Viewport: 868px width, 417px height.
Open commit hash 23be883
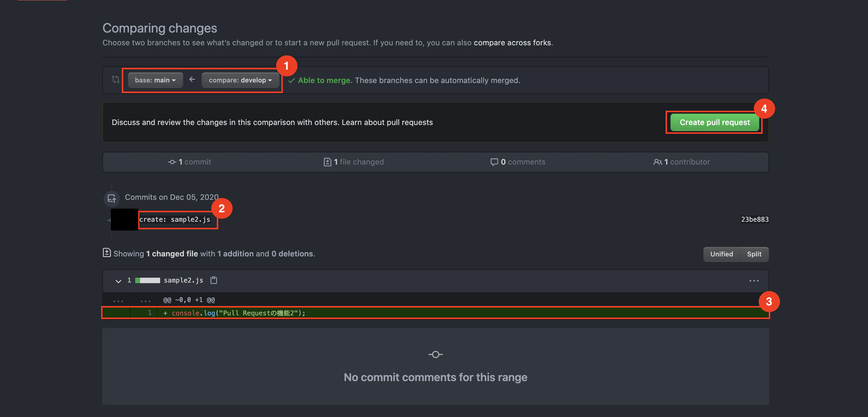pos(754,219)
